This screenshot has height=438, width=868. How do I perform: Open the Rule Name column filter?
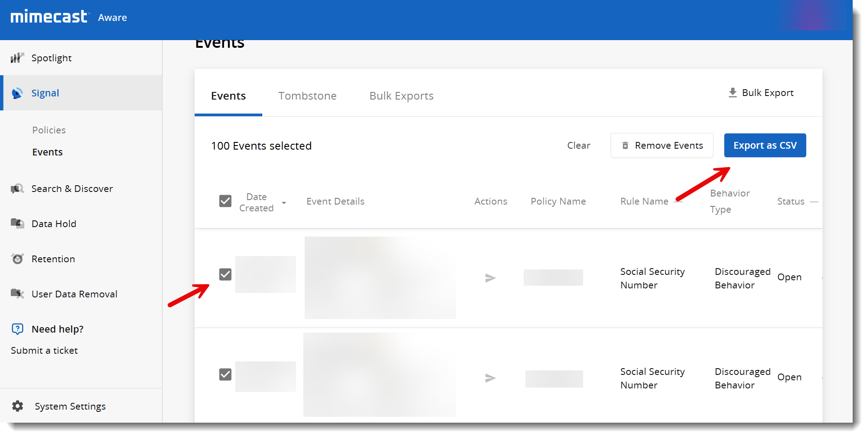click(678, 202)
